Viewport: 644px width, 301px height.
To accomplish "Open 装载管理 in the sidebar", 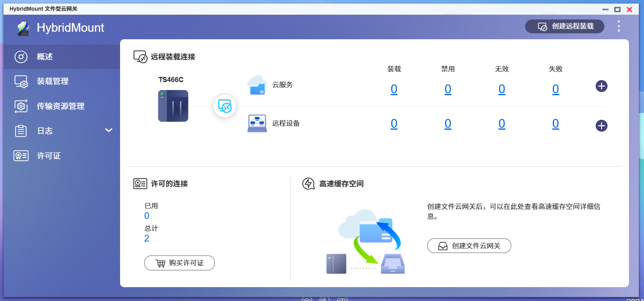I will coord(61,81).
